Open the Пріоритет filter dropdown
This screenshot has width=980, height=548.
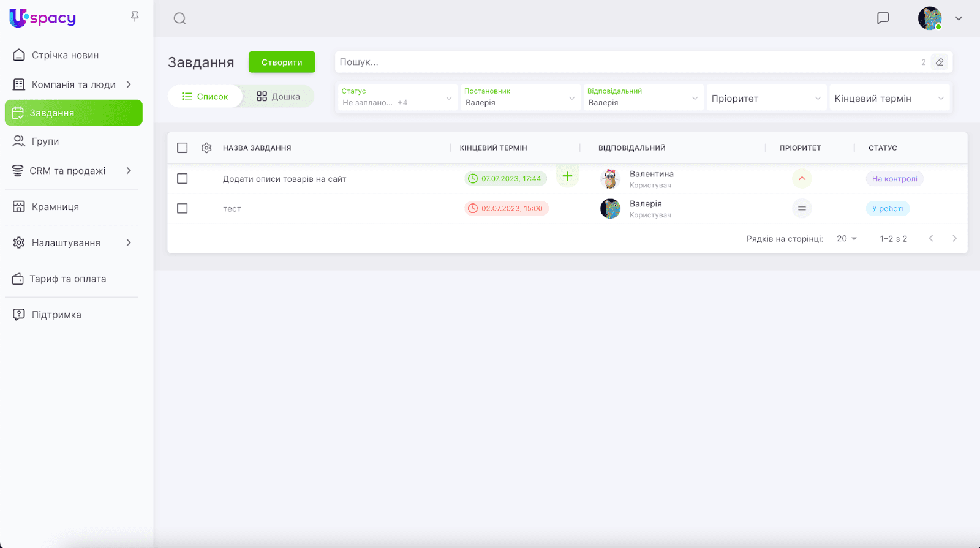pyautogui.click(x=766, y=97)
